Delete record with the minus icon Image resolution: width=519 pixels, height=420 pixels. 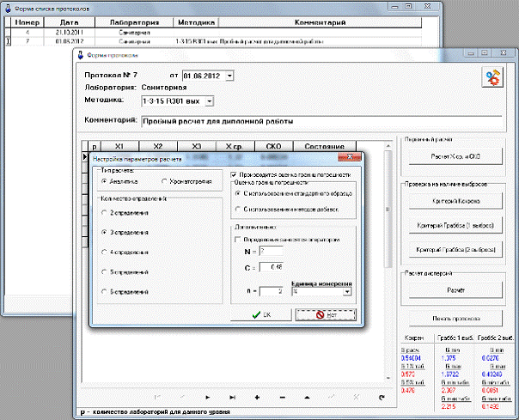pyautogui.click(x=282, y=397)
